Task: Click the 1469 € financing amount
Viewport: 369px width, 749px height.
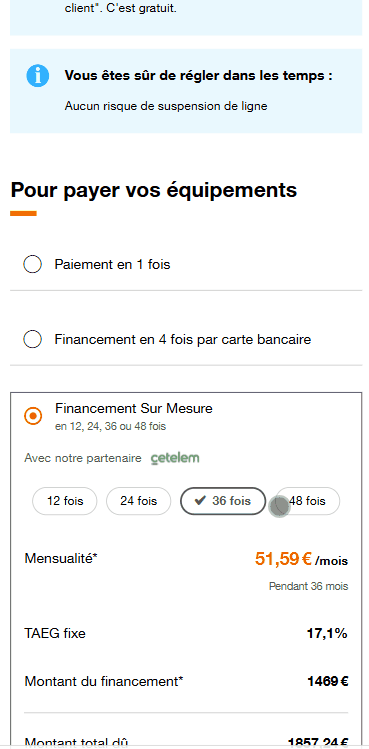Action: 328,682
